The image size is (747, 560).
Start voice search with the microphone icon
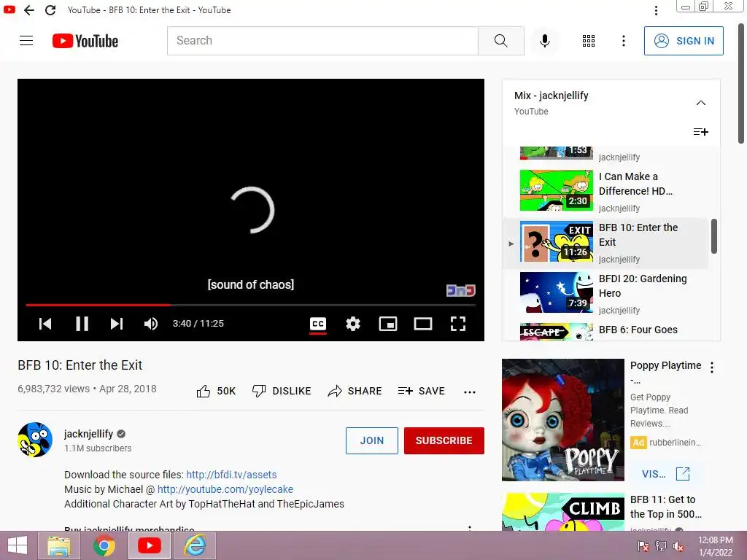click(544, 41)
